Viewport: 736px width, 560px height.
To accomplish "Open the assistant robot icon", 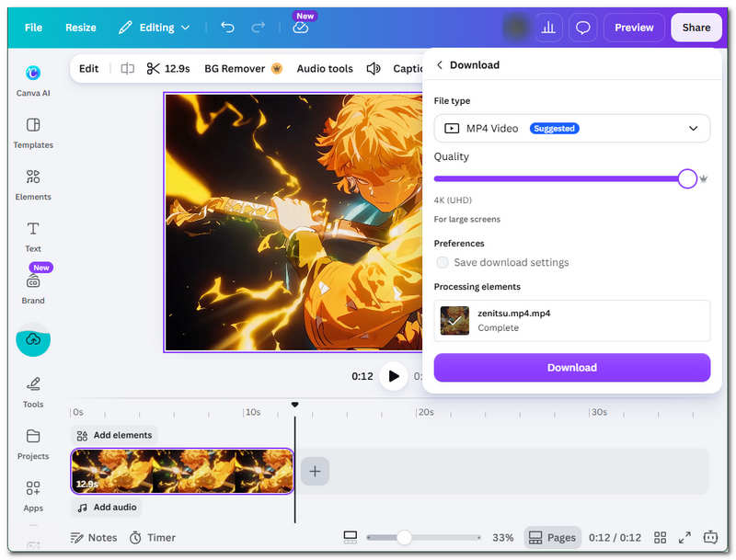I will 710,538.
